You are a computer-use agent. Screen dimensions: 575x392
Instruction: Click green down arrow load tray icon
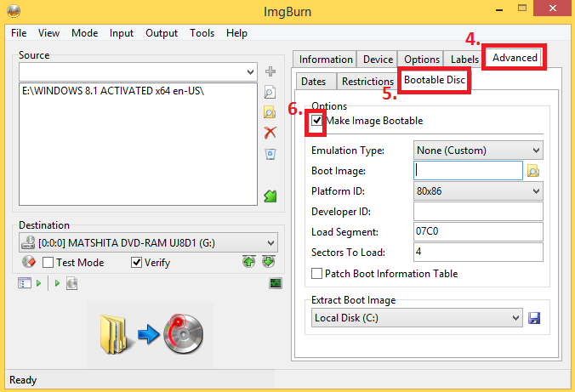coord(269,261)
